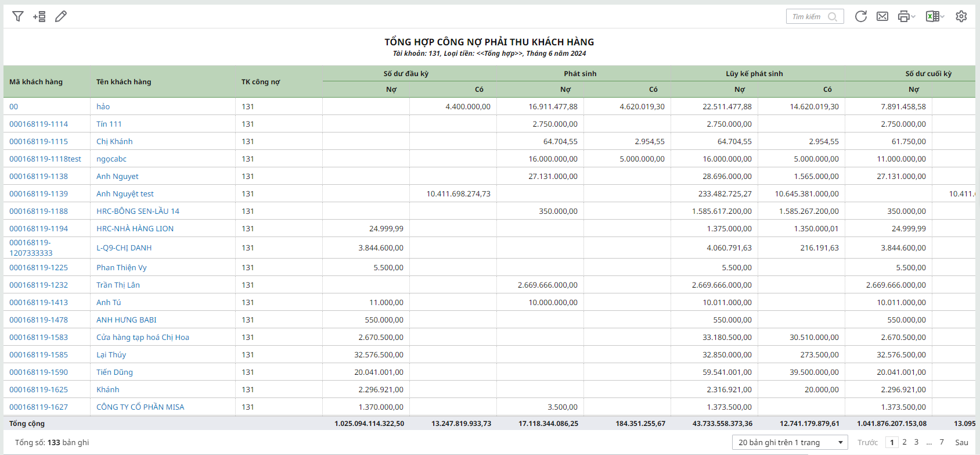Image resolution: width=980 pixels, height=455 pixels.
Task: Open customer Khánh
Action: tap(108, 389)
